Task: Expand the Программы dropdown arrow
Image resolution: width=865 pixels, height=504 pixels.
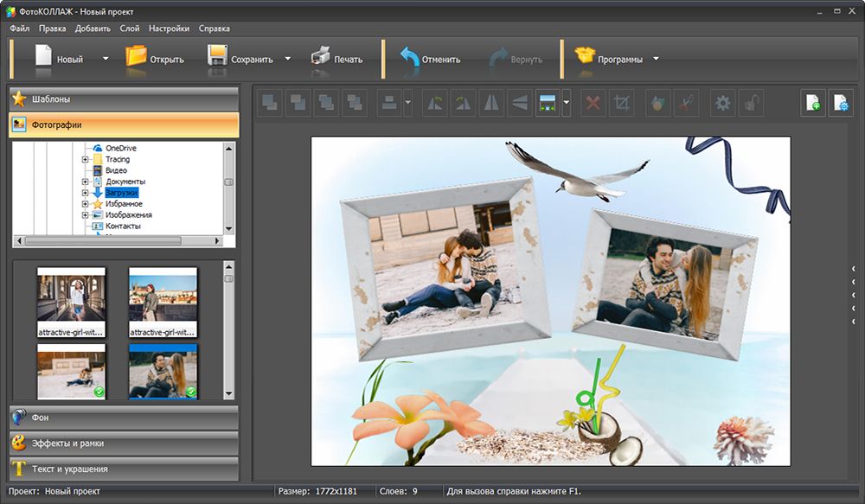Action: coord(656,59)
